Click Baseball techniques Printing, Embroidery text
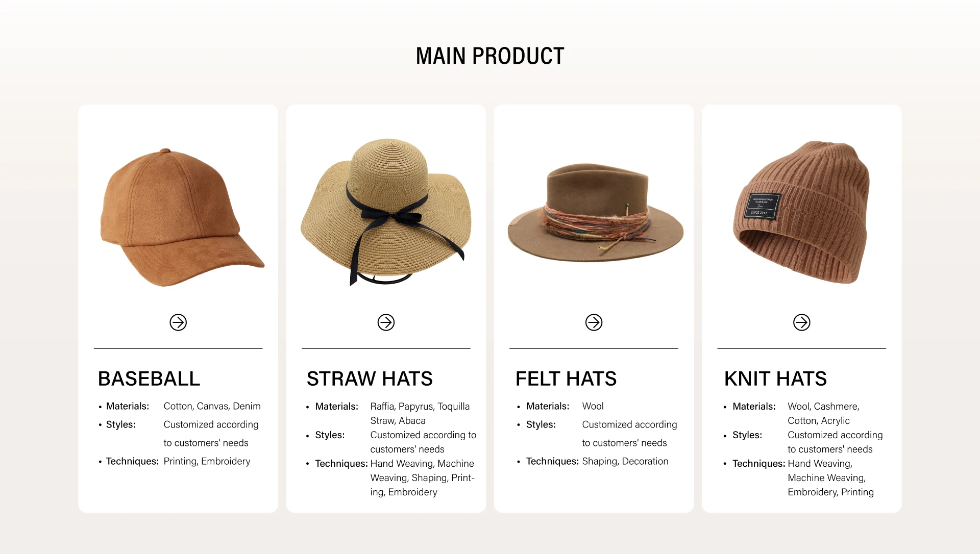The height and width of the screenshot is (554, 980). 207,461
